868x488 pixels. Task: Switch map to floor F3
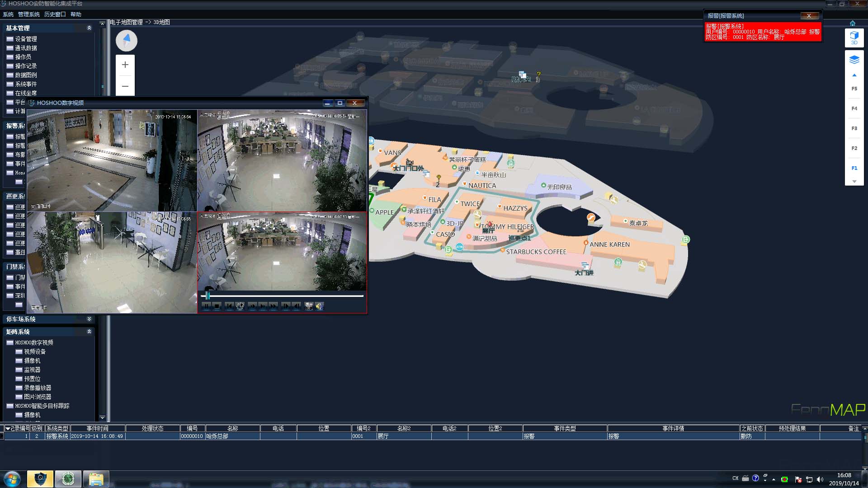[854, 128]
